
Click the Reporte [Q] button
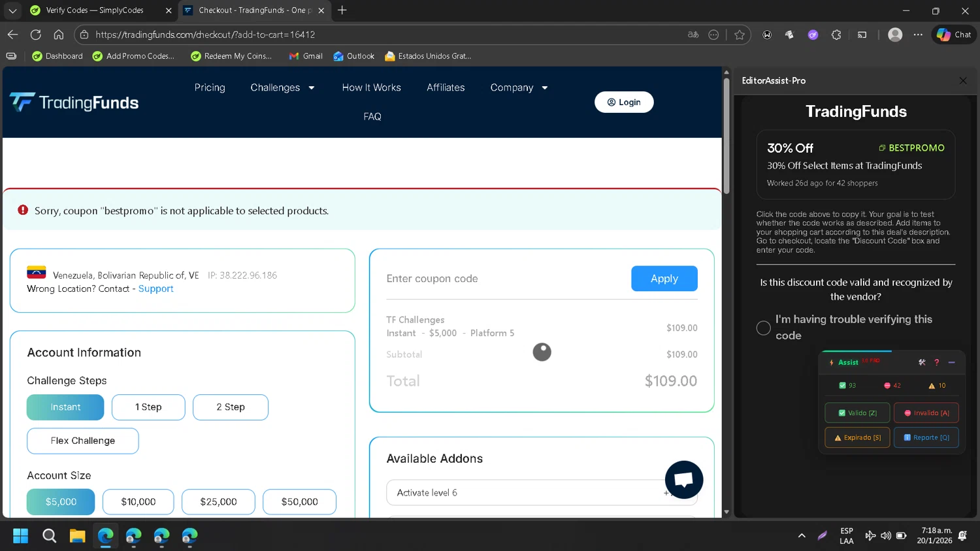pos(926,437)
